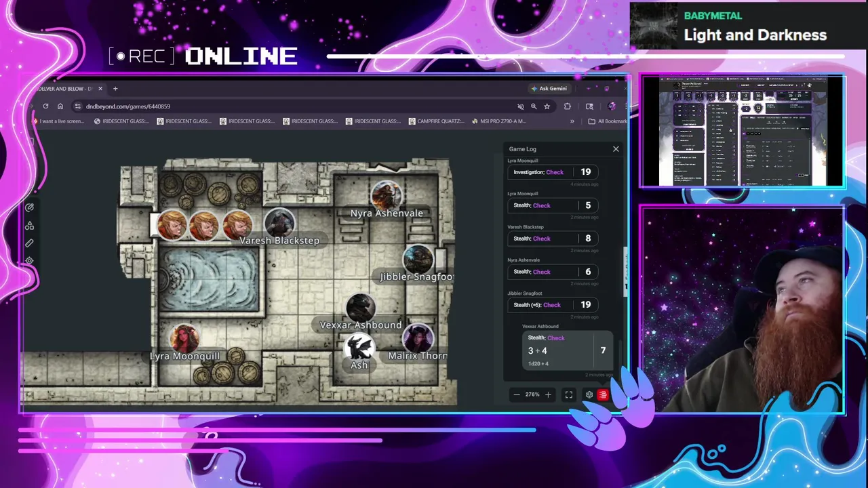Toggle the red Game Log button
868x488 pixels.
click(603, 394)
